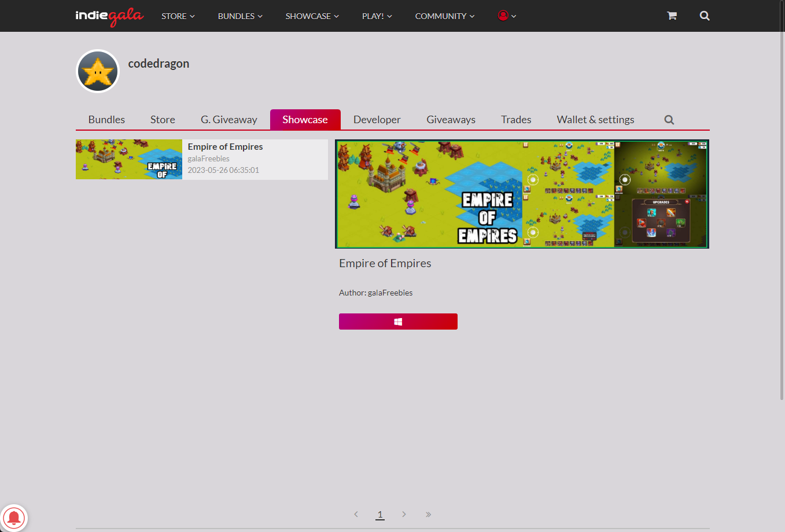The width and height of the screenshot is (785, 532).
Task: Click the date 2023-05-26 06:35:01
Action: [223, 170]
